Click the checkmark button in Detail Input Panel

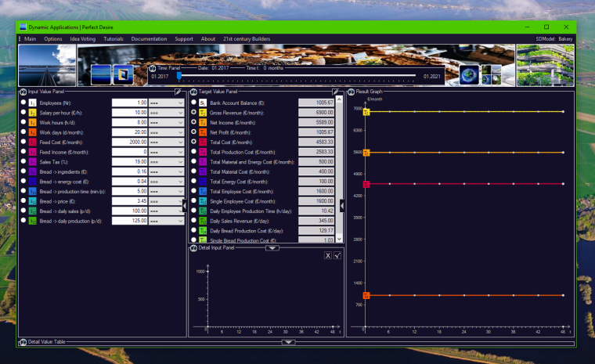(x=337, y=256)
